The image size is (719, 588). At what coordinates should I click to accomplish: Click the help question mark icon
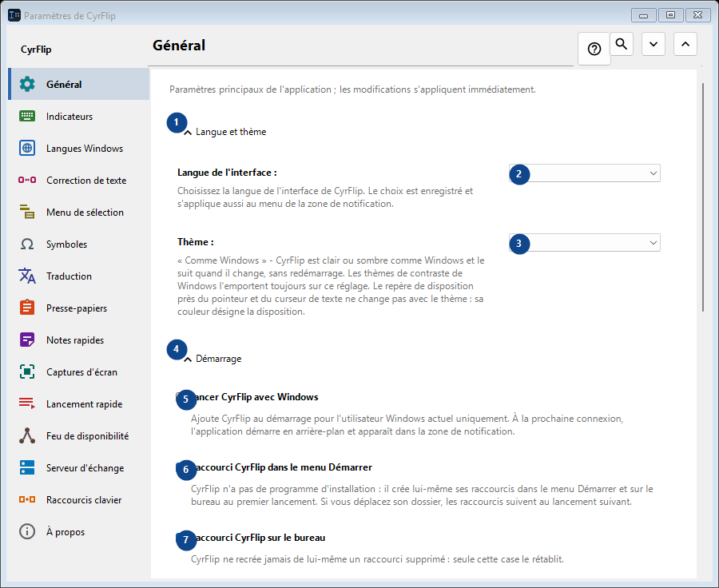[594, 49]
